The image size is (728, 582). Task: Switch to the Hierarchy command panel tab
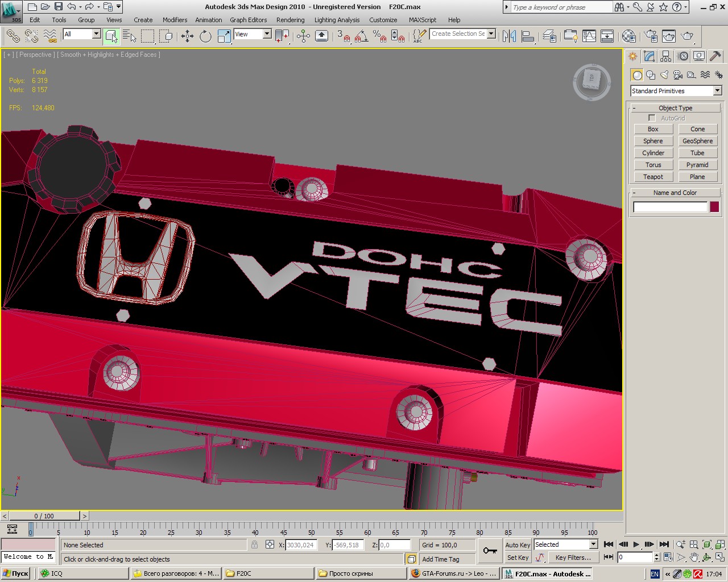tap(666, 56)
